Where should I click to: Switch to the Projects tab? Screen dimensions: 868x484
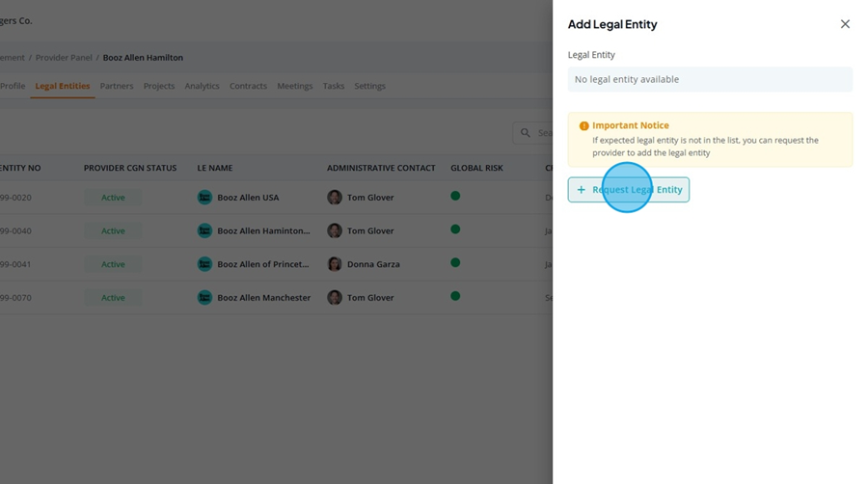pos(159,86)
